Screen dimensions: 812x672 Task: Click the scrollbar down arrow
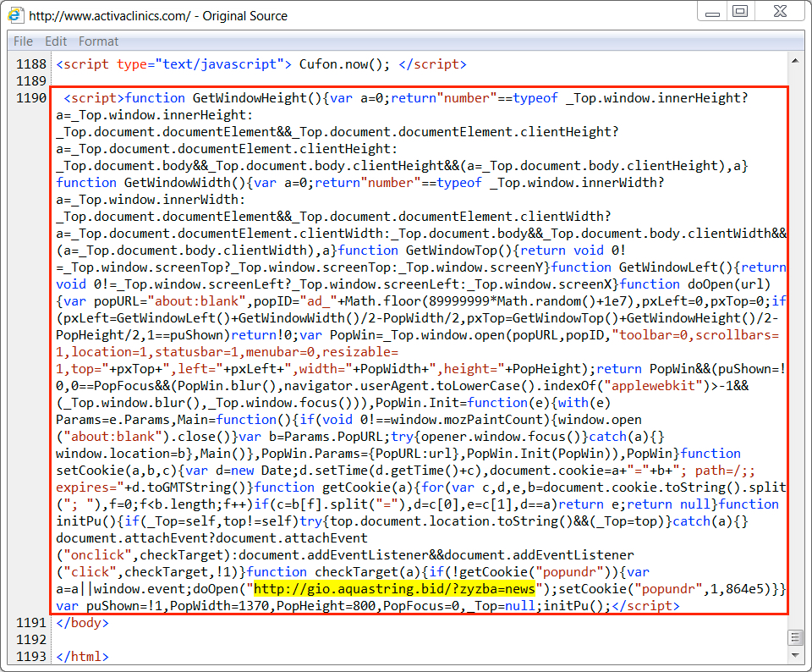tap(795, 655)
